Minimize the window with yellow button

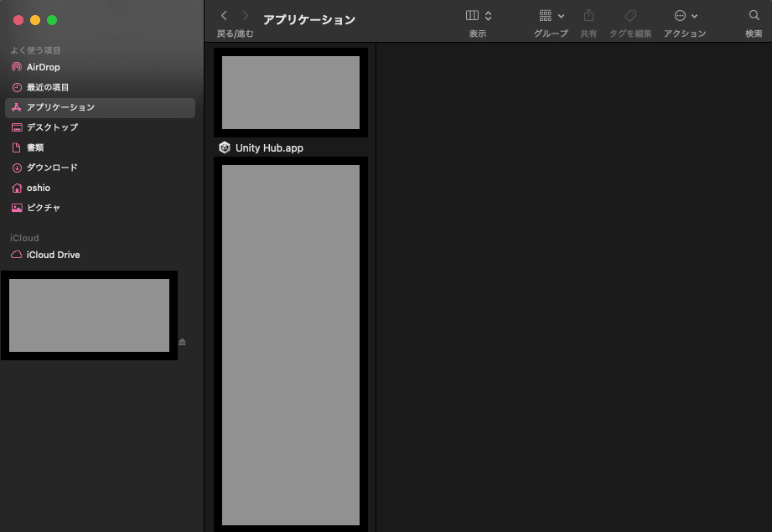(35, 20)
